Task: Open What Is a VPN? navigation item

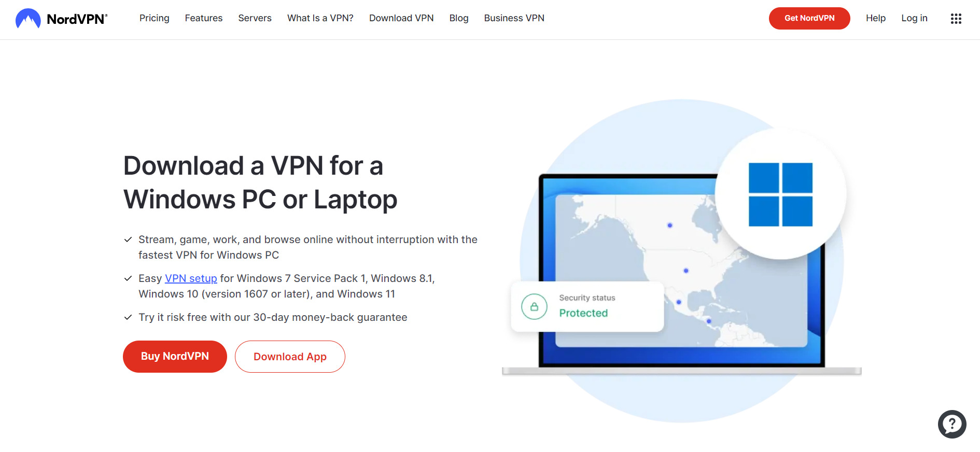Action: pyautogui.click(x=320, y=18)
